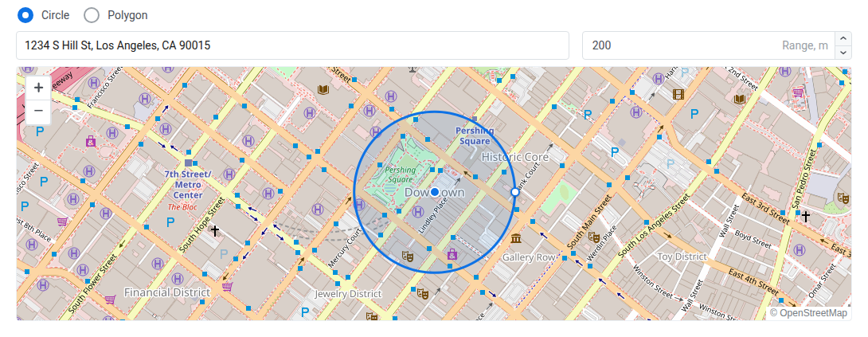Screen dimensions: 868x337
Task: Zoom in with the plus button
Action: pos(39,88)
